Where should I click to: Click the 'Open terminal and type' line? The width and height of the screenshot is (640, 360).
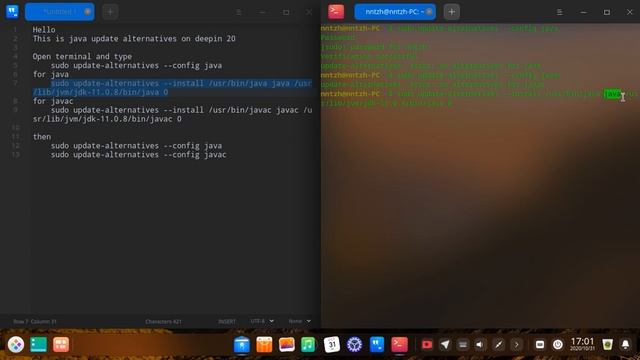click(x=82, y=57)
